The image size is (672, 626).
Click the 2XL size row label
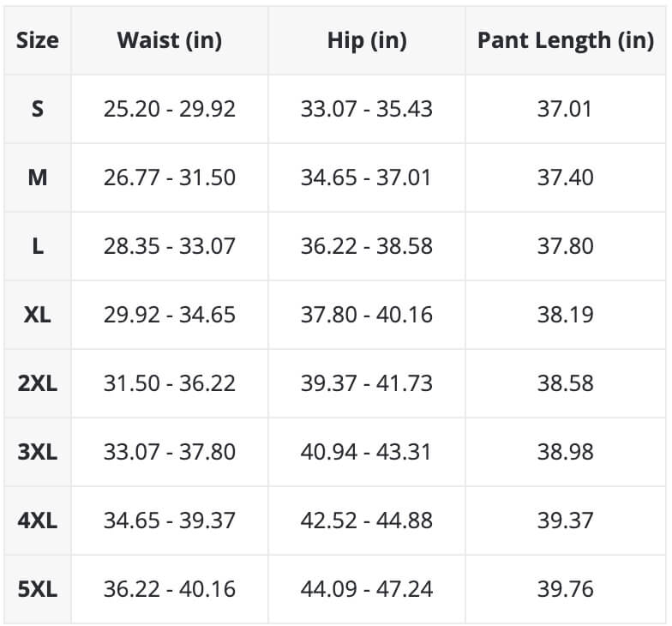(x=38, y=383)
